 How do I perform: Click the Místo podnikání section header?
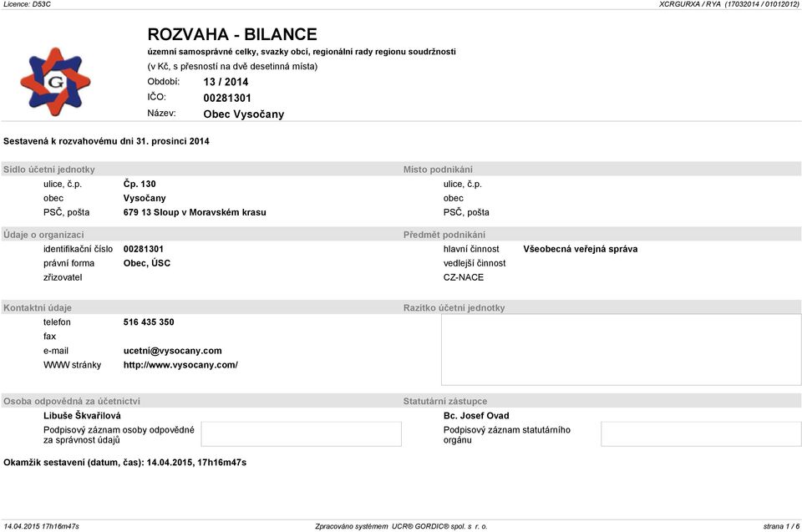click(x=438, y=170)
